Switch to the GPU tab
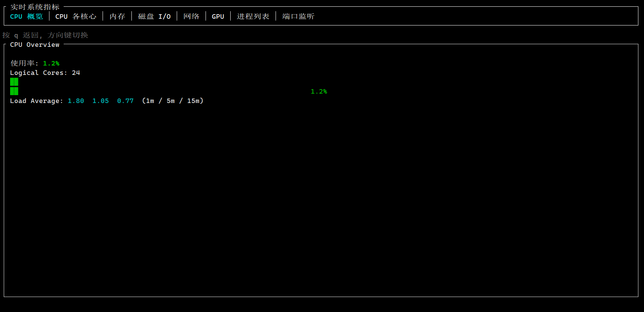The height and width of the screenshot is (312, 644). (218, 16)
